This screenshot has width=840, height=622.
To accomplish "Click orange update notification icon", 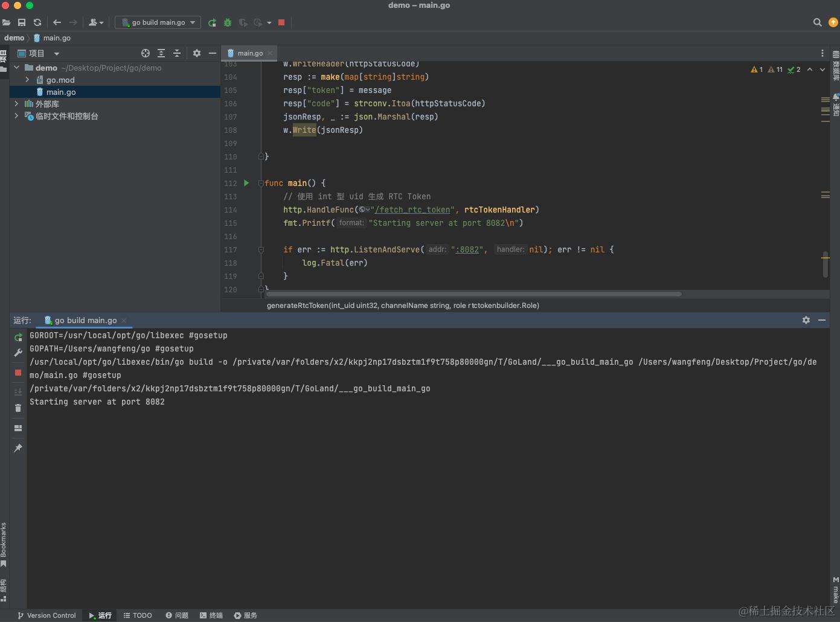I will click(833, 22).
